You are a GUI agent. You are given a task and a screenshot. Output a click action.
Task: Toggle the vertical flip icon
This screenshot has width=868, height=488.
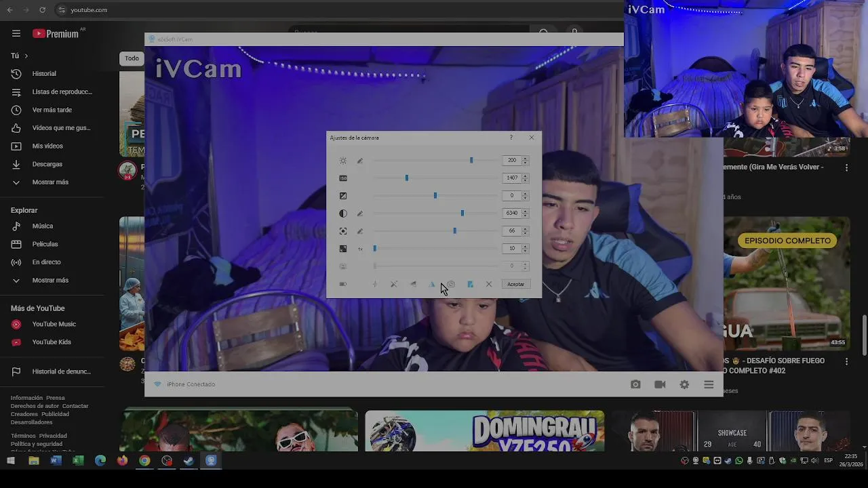413,284
